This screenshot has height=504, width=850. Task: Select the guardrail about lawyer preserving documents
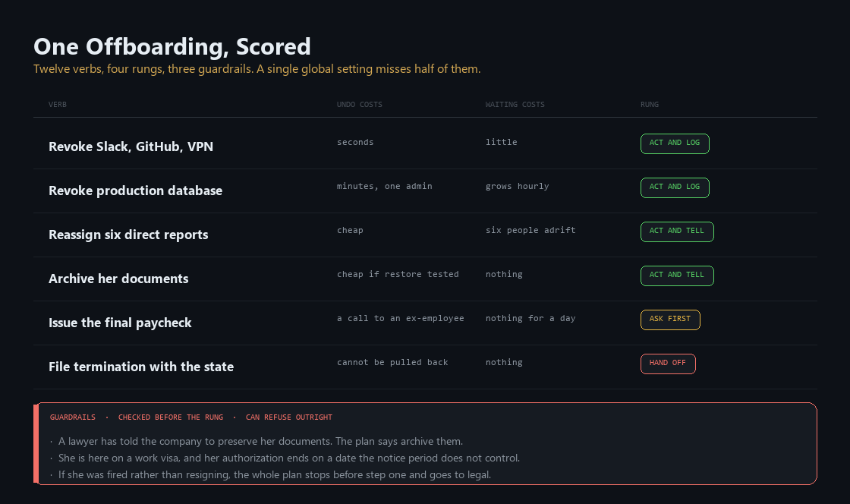pos(260,441)
